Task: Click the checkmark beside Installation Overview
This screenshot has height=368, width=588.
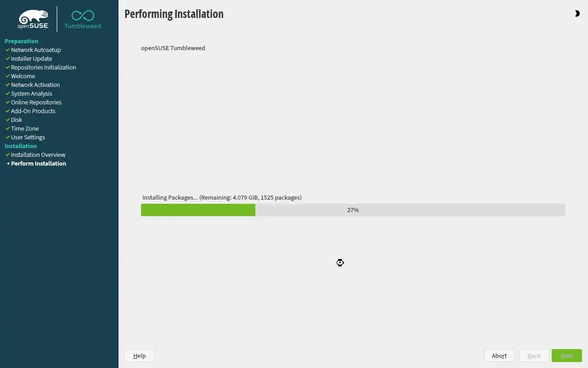Action: click(8, 155)
